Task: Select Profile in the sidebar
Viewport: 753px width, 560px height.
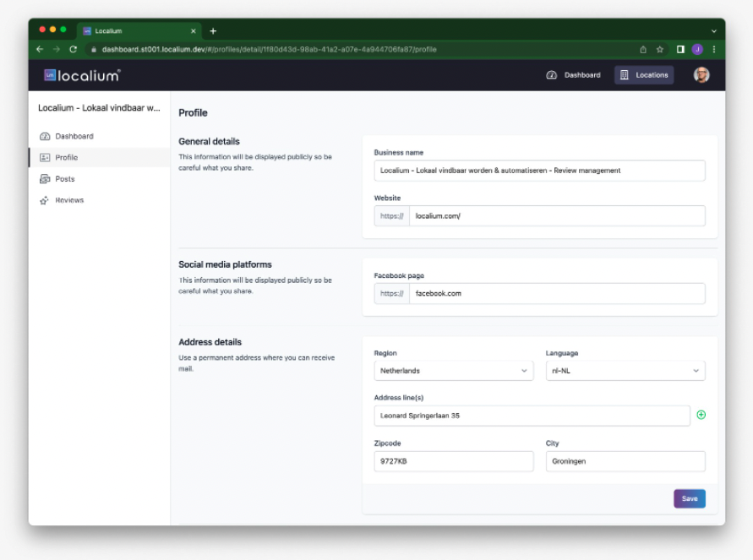Action: 100,157
